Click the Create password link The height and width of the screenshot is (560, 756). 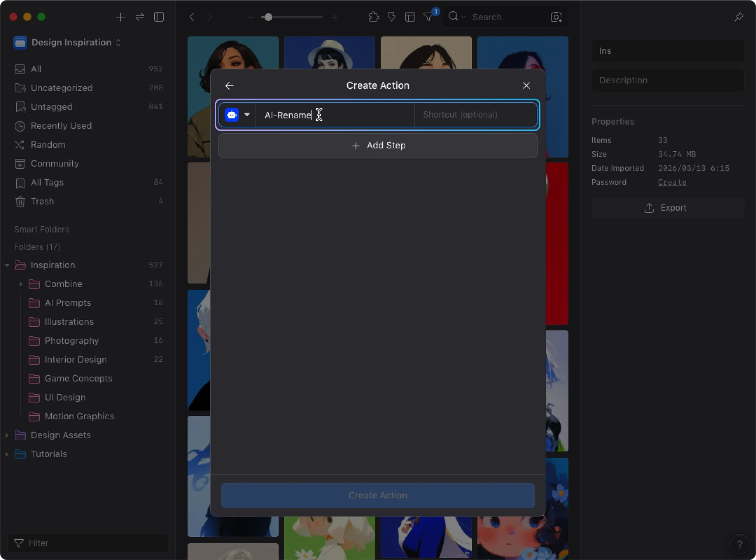[672, 182]
